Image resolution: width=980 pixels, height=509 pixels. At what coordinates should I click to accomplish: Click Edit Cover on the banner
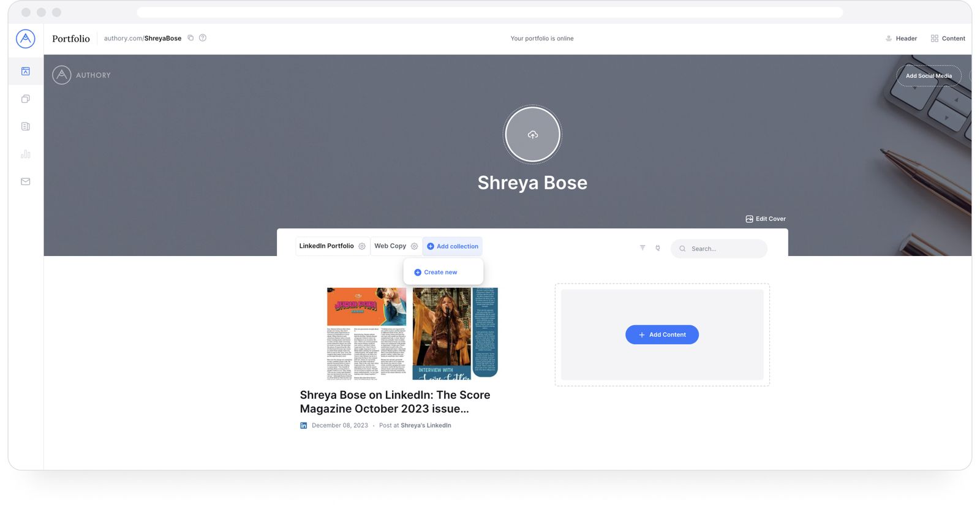point(766,219)
